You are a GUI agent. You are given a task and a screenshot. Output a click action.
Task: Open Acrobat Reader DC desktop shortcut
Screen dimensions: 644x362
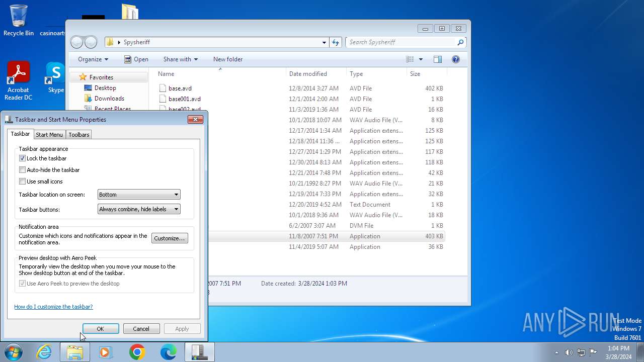19,80
